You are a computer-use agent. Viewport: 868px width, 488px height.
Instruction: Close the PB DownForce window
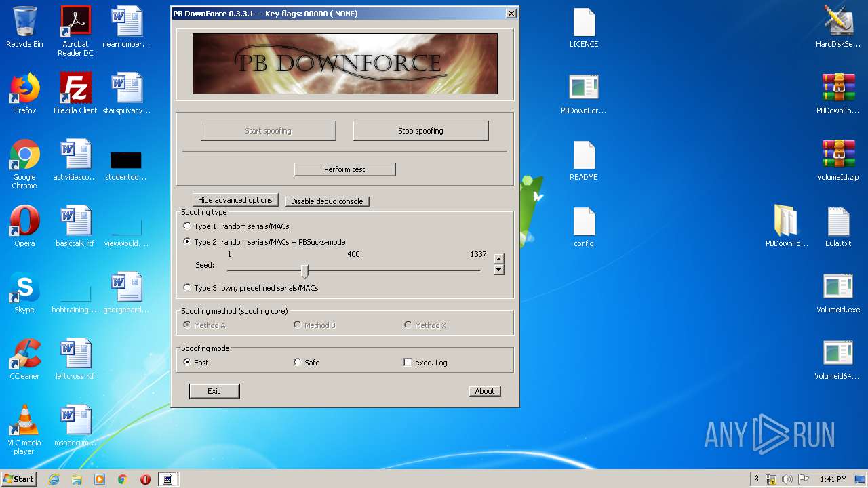click(x=511, y=14)
